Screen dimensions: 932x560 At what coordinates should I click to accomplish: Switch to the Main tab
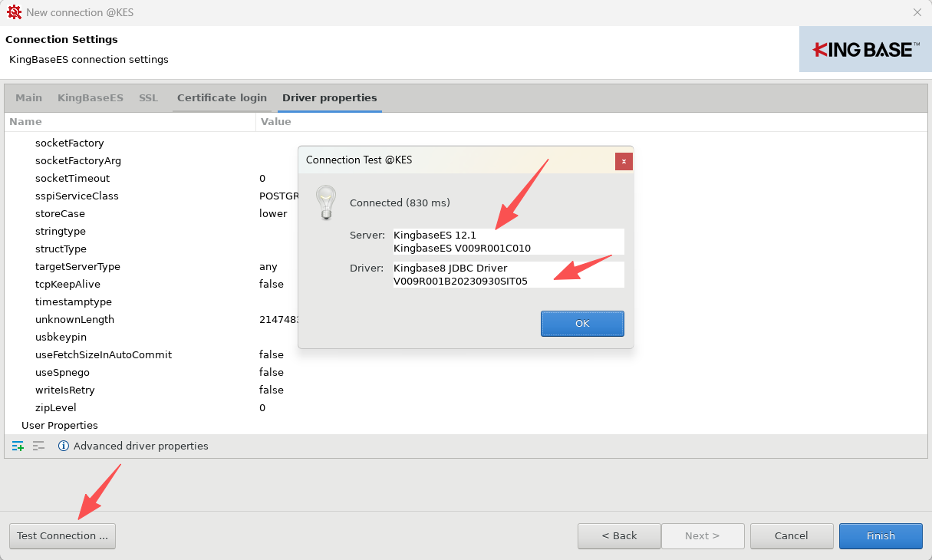[29, 98]
